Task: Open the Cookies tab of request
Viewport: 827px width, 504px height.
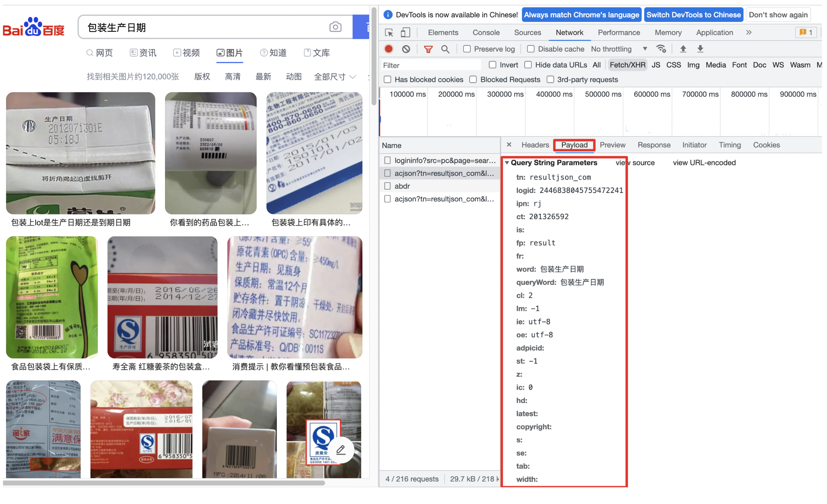Action: click(766, 145)
